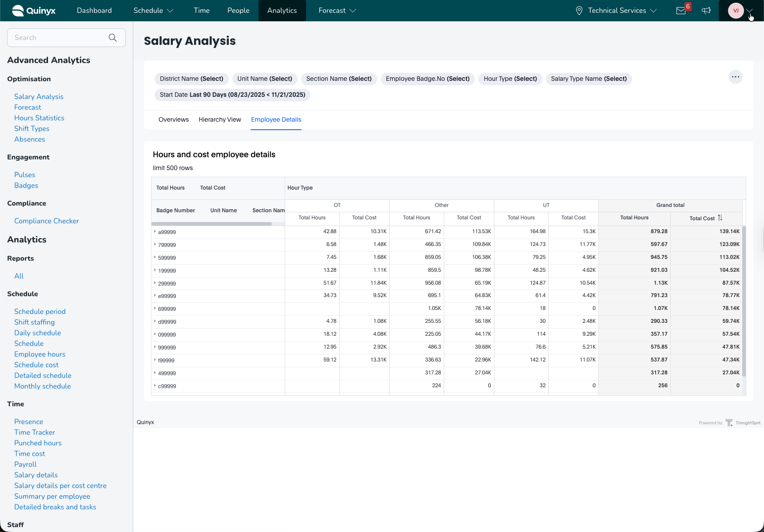
Task: Open the messages envelope icon
Action: 681,11
